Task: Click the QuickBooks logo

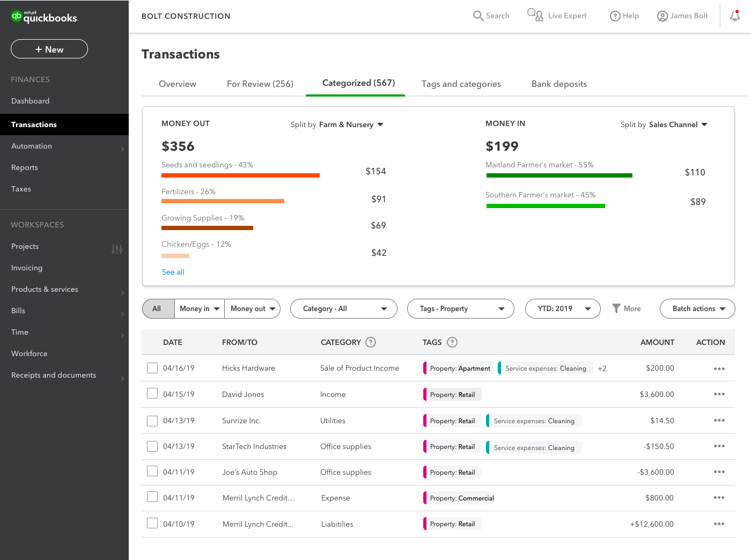Action: tap(44, 17)
